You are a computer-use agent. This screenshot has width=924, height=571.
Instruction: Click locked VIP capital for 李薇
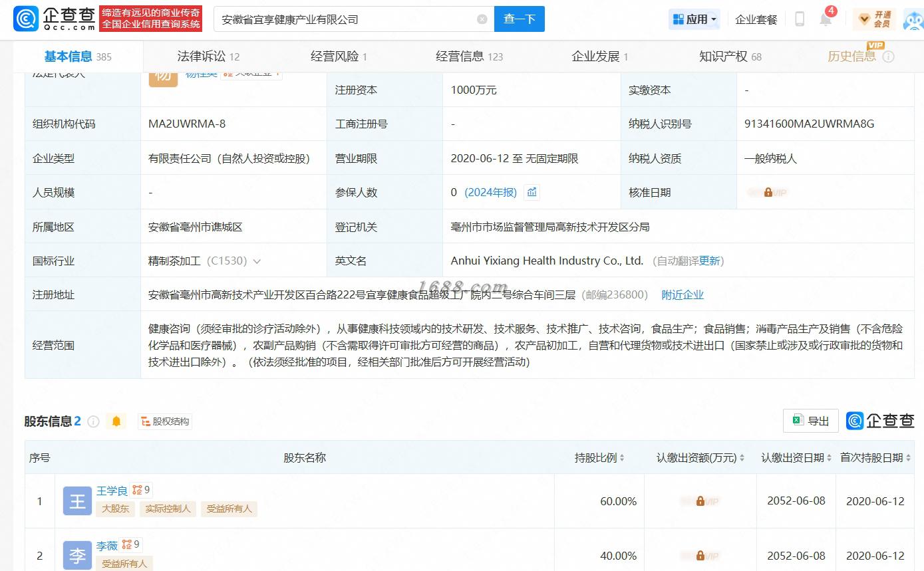coord(700,556)
